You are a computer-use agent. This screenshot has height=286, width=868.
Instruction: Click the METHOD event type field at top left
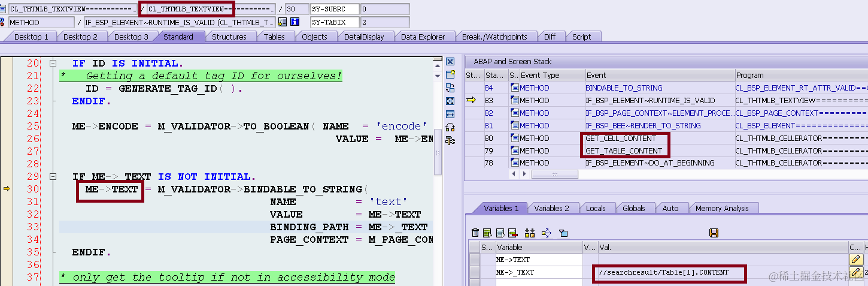click(41, 22)
